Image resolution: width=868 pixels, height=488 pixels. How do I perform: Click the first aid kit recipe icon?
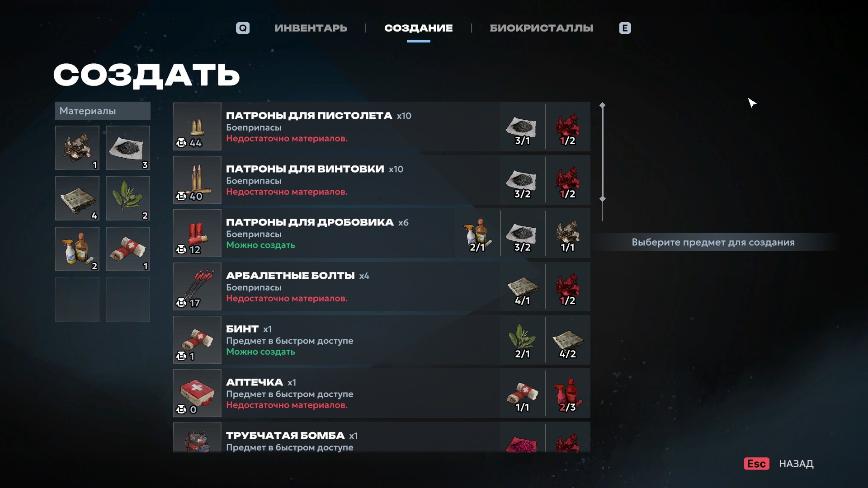(x=197, y=393)
